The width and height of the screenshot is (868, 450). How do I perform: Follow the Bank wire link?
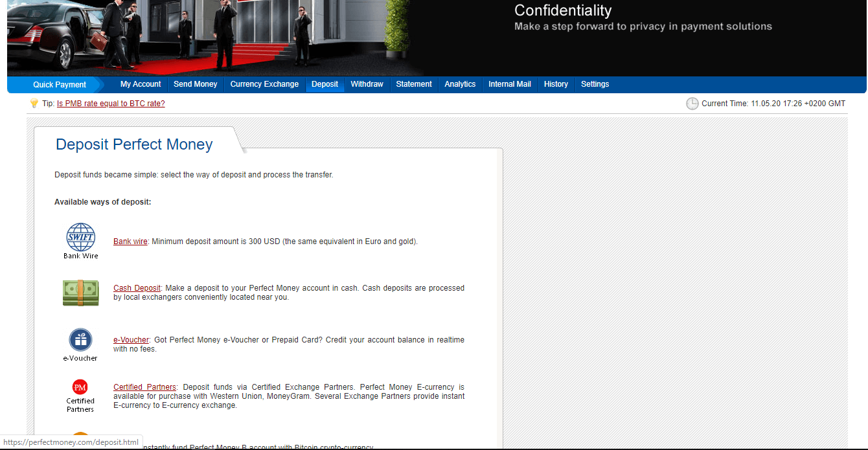point(130,242)
